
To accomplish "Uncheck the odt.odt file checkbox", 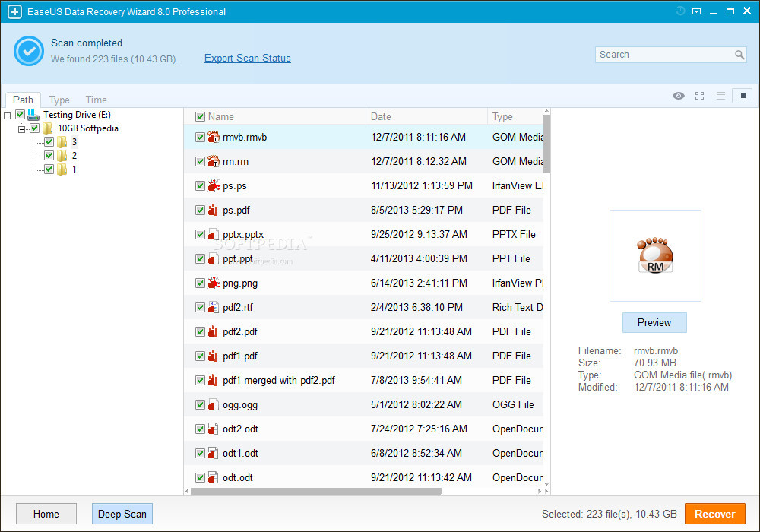I will tap(200, 477).
